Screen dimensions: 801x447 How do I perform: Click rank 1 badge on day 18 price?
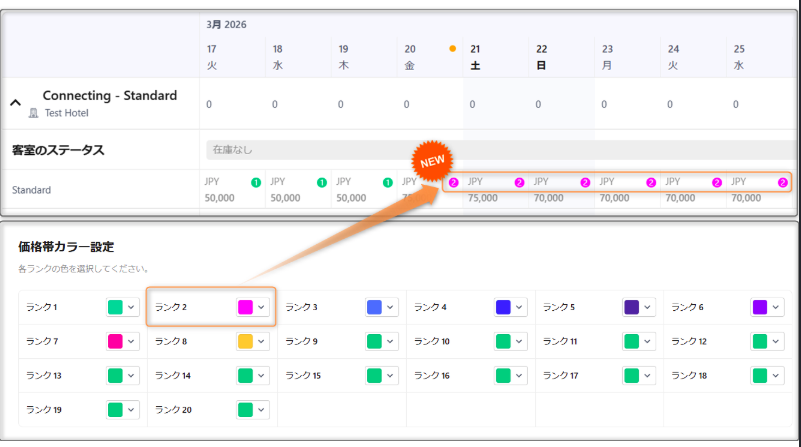tap(322, 182)
